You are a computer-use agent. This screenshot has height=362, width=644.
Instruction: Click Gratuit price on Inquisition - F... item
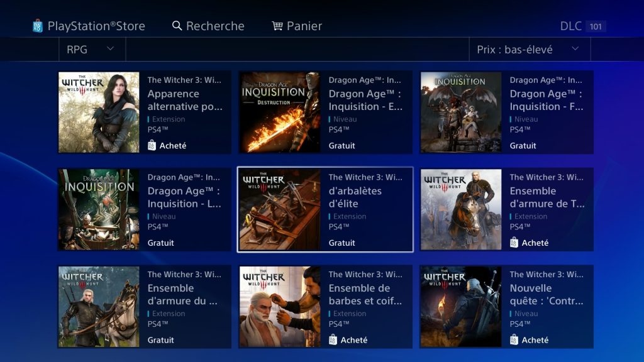coord(523,146)
